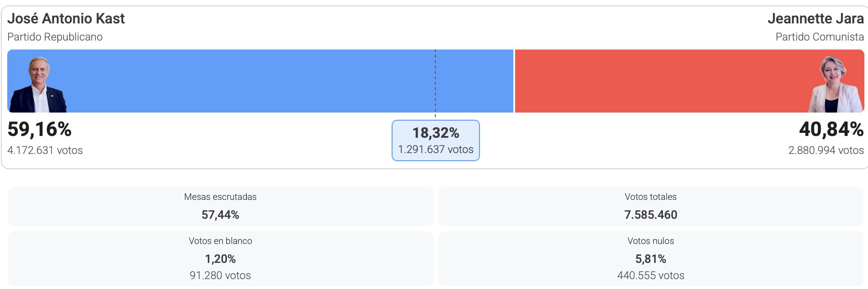868x289 pixels.
Task: Click José Antonio Kast's portrait photo
Action: pos(38,85)
